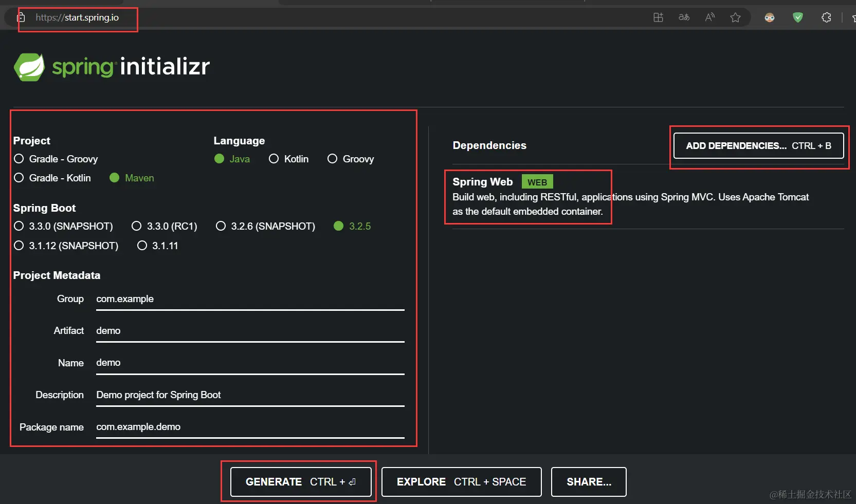
Task: Open the Share dialog button
Action: coord(589,482)
